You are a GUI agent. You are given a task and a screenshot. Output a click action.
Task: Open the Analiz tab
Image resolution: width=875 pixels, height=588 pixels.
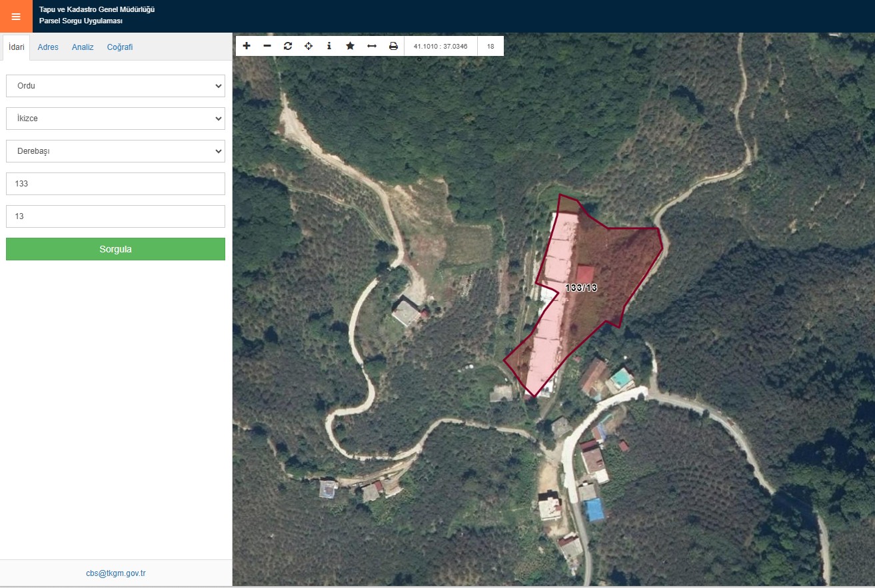click(x=83, y=47)
